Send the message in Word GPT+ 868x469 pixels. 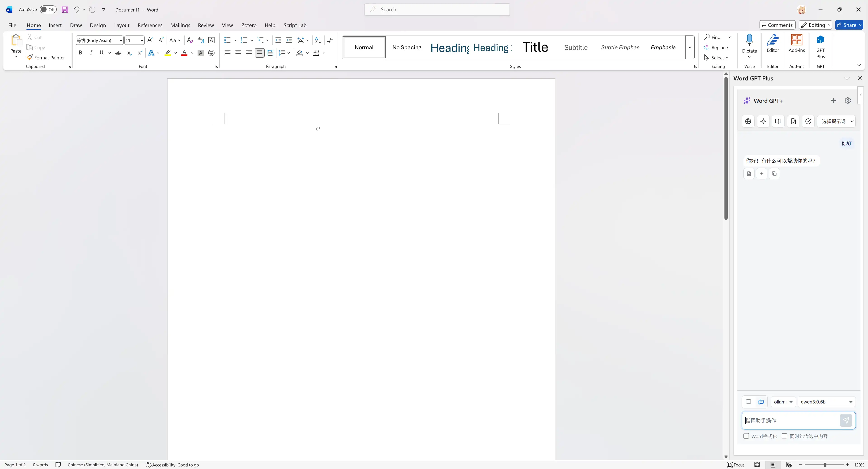[846, 420]
